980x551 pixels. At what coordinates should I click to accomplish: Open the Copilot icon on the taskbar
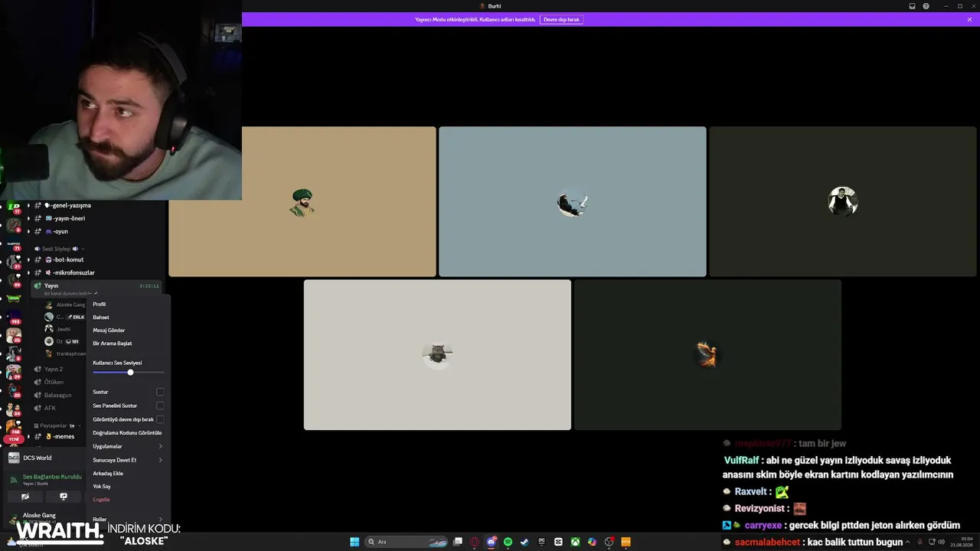click(592, 542)
